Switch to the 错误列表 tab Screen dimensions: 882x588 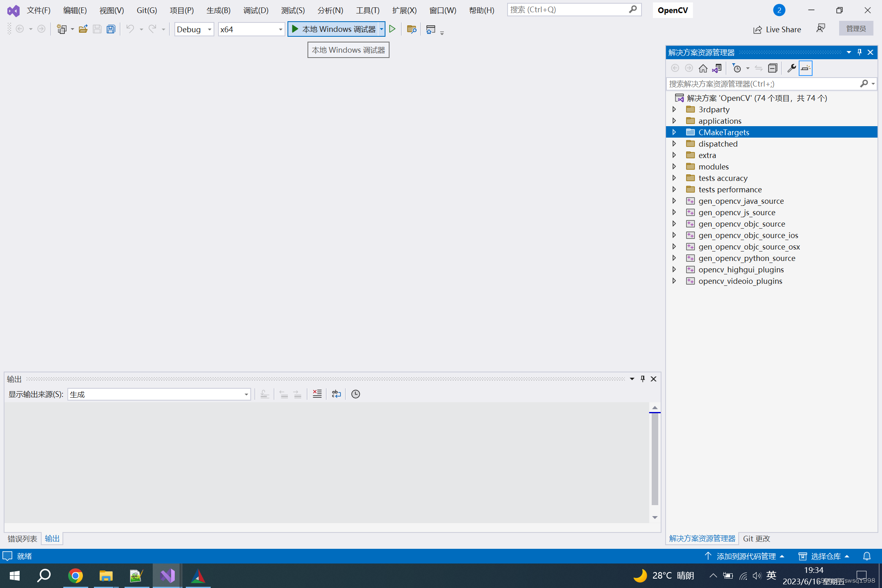tap(22, 539)
